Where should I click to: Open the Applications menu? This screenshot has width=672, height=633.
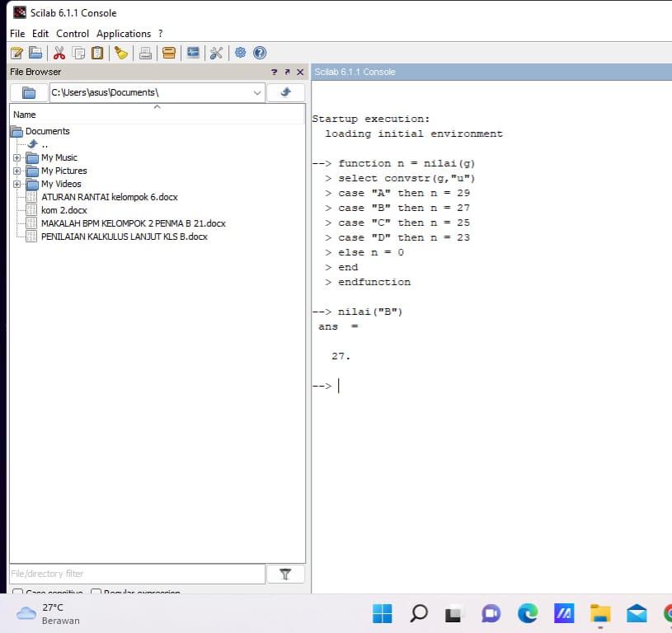(x=124, y=34)
